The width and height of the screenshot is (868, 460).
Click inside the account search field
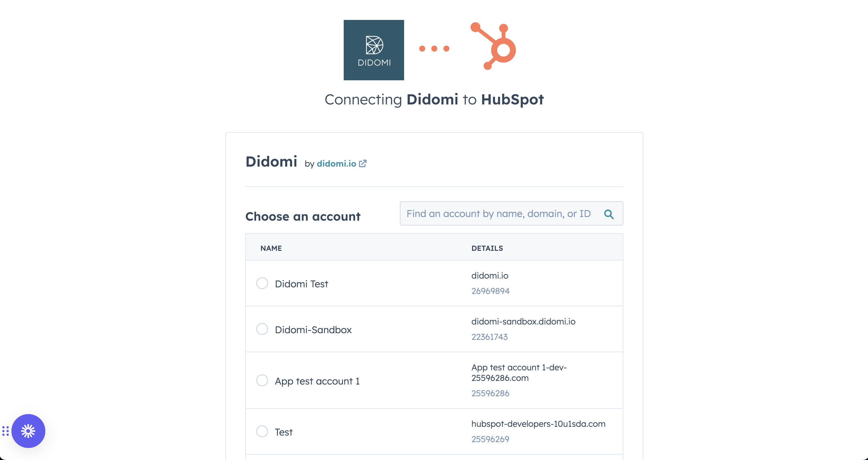(x=489, y=213)
